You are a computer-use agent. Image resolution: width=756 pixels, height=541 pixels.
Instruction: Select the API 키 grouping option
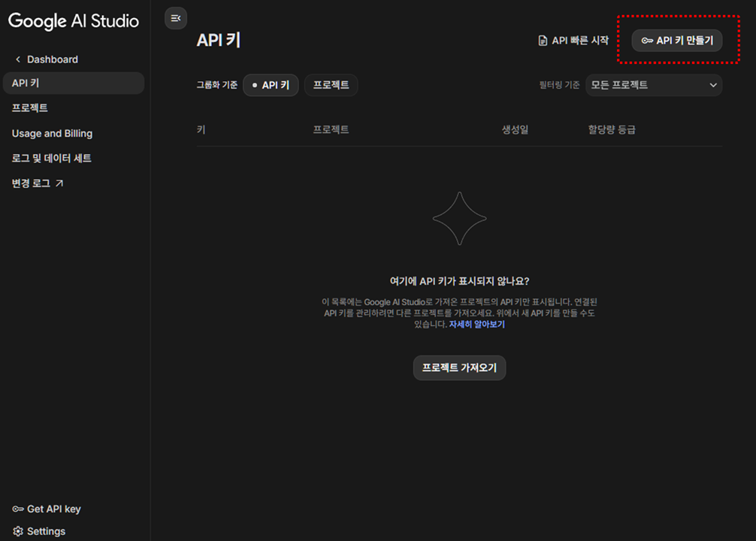pyautogui.click(x=271, y=85)
